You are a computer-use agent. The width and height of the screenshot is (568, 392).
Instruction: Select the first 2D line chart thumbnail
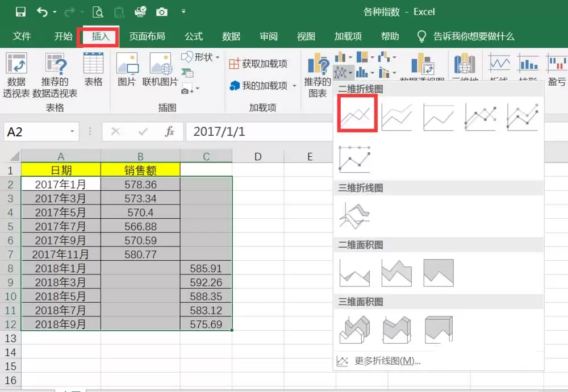tap(357, 113)
